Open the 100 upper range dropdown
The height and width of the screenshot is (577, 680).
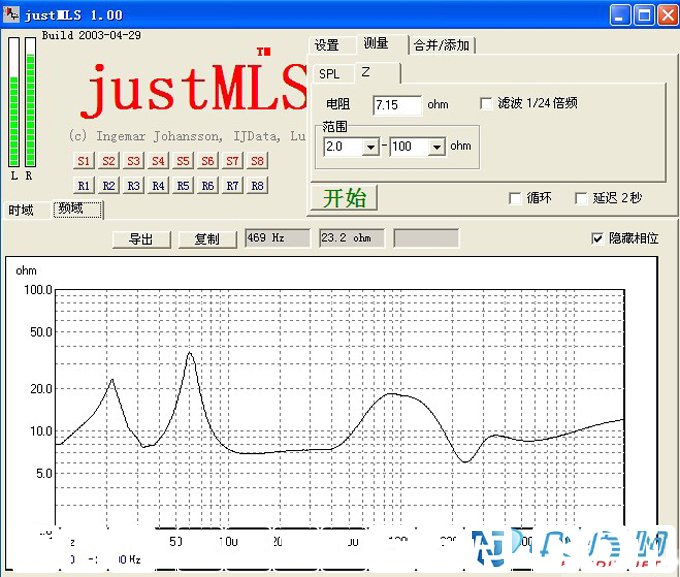click(437, 147)
